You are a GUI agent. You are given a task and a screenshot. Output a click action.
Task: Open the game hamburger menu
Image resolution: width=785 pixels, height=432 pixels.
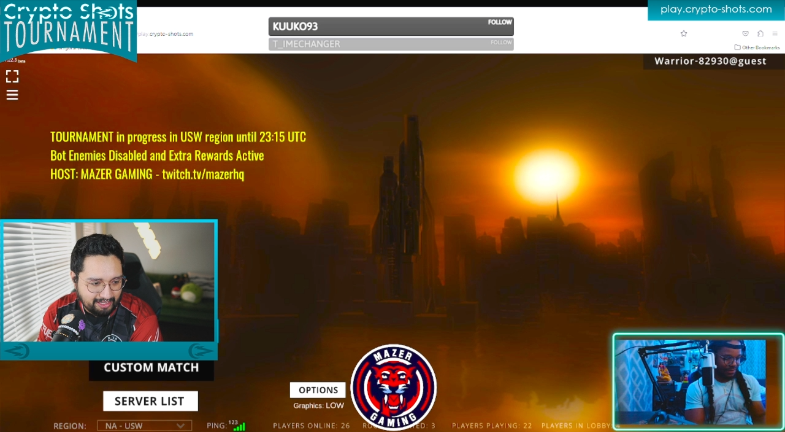point(13,95)
